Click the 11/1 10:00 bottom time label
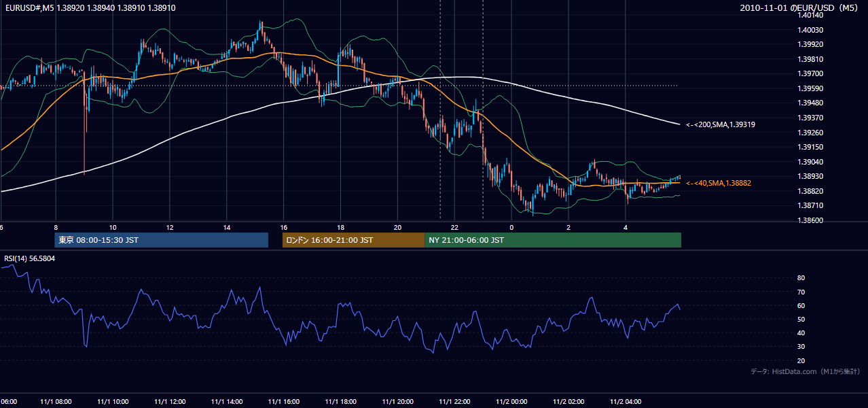 [113, 401]
